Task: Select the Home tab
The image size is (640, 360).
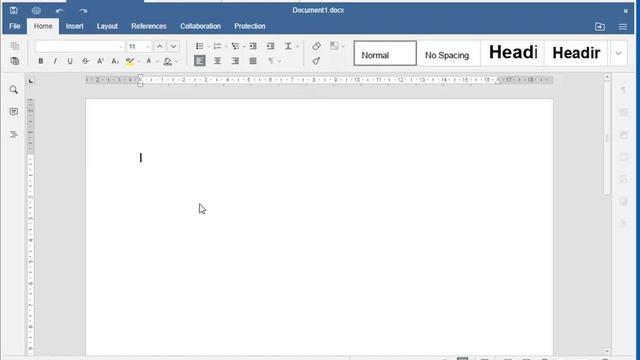Action: point(43,26)
